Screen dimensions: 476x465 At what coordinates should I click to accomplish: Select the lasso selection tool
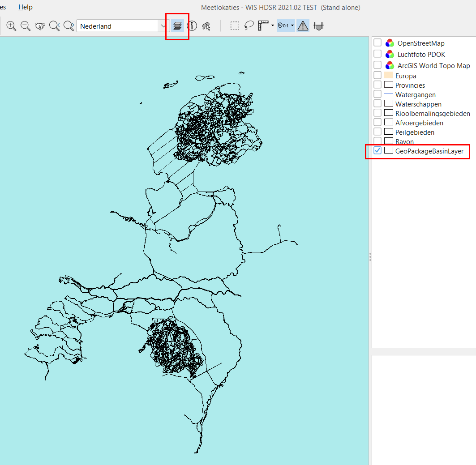coord(249,26)
